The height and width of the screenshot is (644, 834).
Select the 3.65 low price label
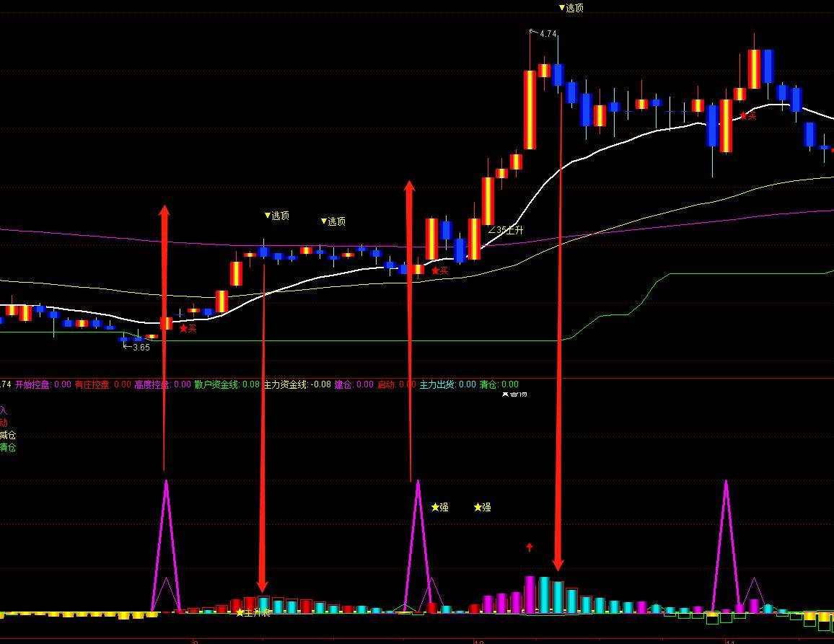click(x=141, y=348)
